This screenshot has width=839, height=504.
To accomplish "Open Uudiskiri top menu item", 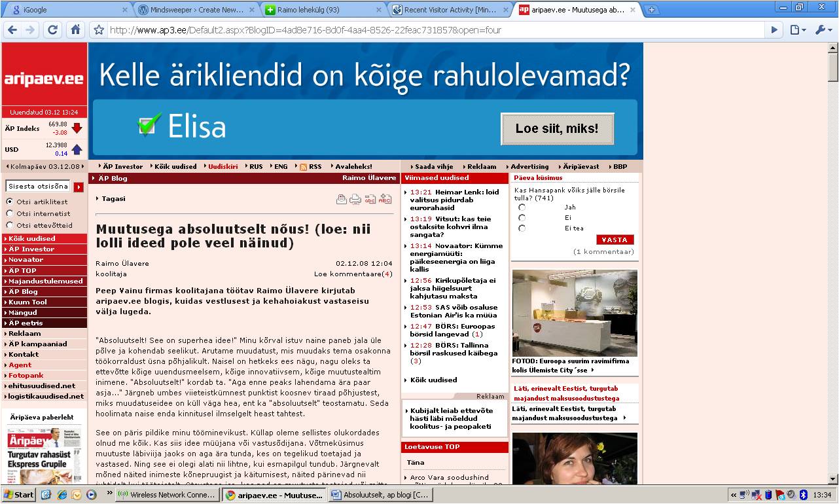I will click(223, 167).
